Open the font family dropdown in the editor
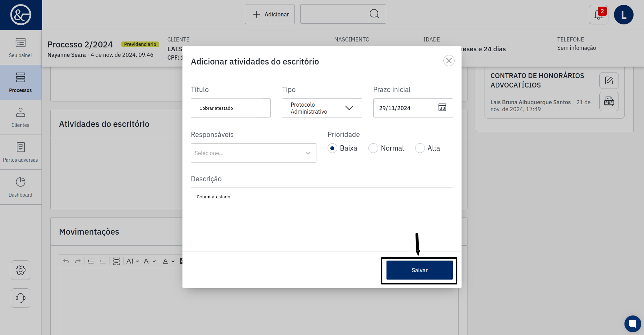Viewport: 644px width, 335px height. click(150, 261)
